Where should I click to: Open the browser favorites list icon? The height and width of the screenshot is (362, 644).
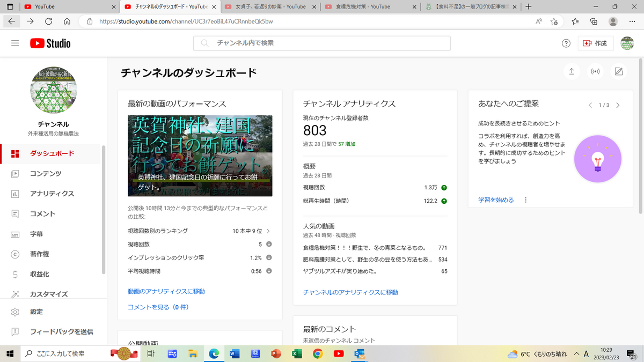[575, 21]
